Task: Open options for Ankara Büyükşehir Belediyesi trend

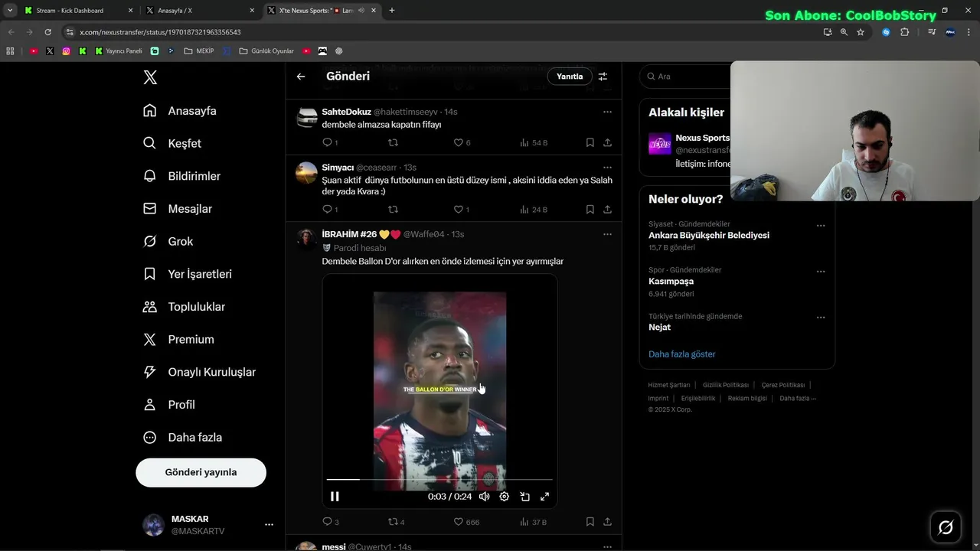Action: (x=821, y=226)
